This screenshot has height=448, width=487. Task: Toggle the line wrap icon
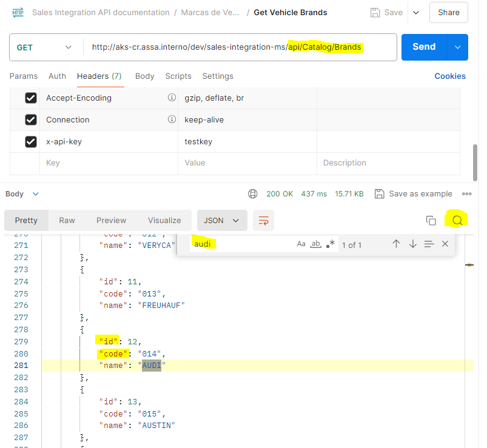(x=263, y=221)
